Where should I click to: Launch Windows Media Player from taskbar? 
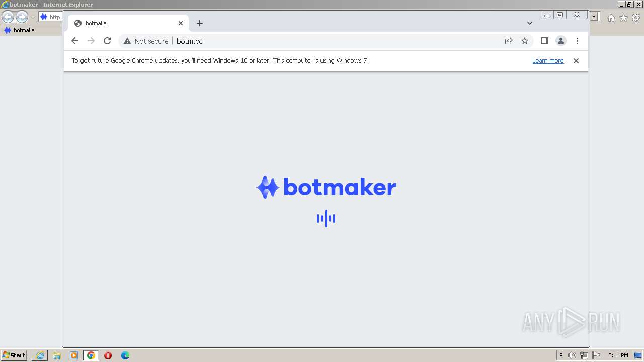[74, 355]
